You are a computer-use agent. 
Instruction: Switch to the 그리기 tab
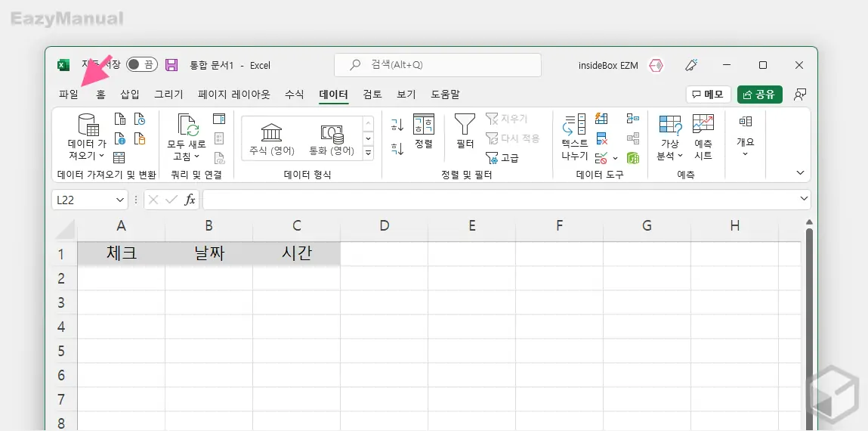[x=168, y=95]
